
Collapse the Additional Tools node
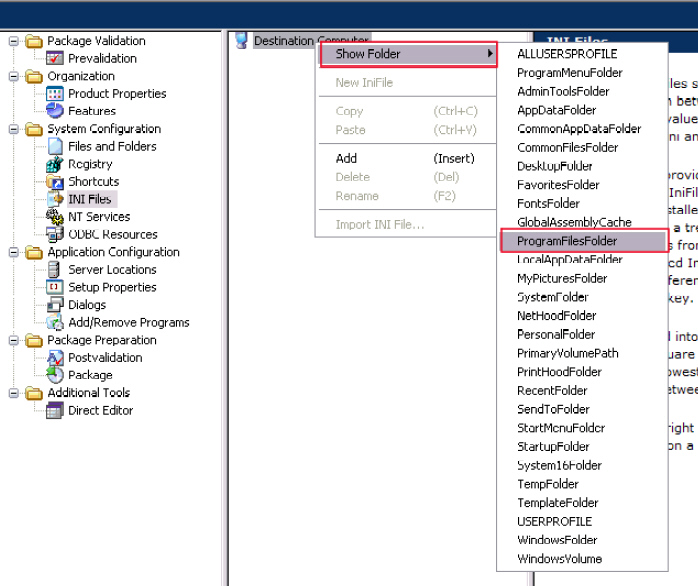[x=14, y=393]
